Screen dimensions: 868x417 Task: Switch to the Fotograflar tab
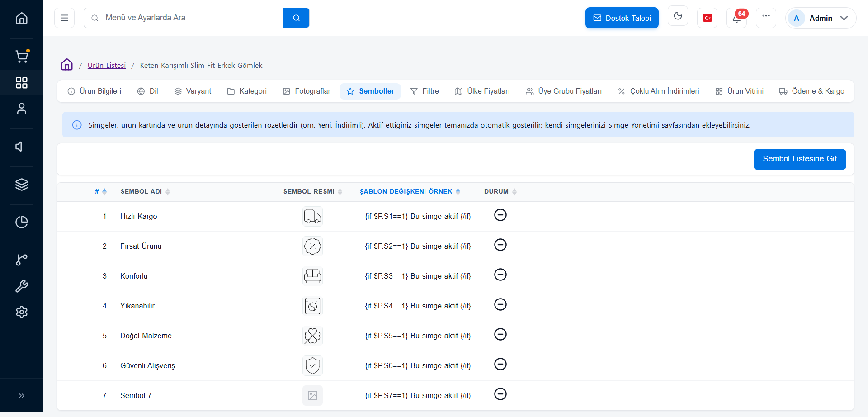pos(307,91)
